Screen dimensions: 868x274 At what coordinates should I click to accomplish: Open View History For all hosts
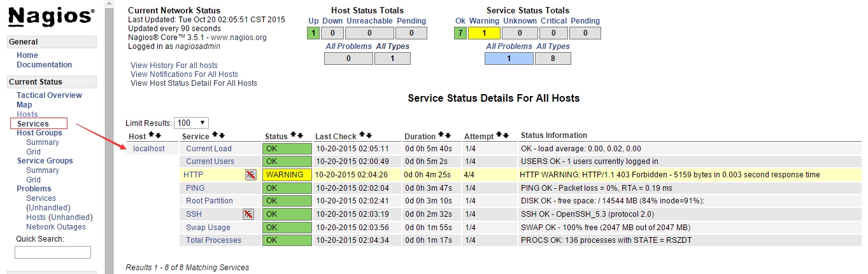pos(174,65)
